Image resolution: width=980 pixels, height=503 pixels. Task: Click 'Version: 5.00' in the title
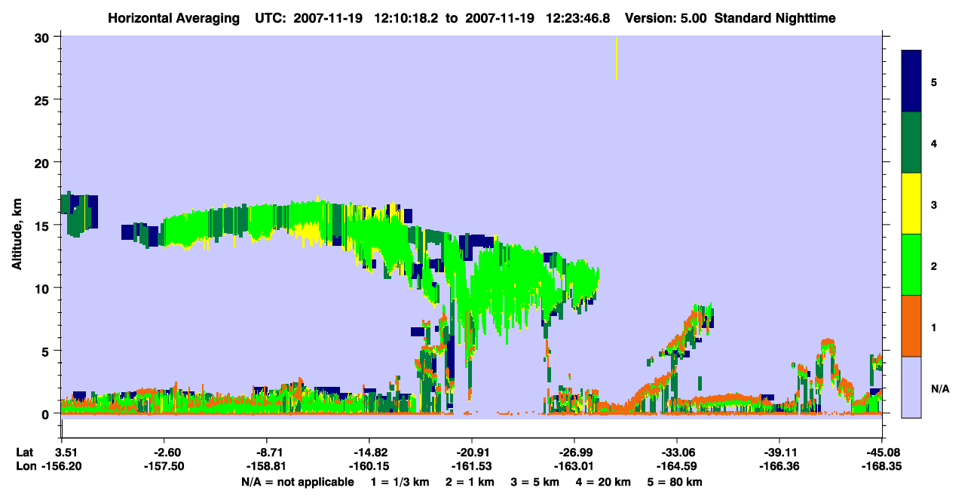tap(666, 18)
